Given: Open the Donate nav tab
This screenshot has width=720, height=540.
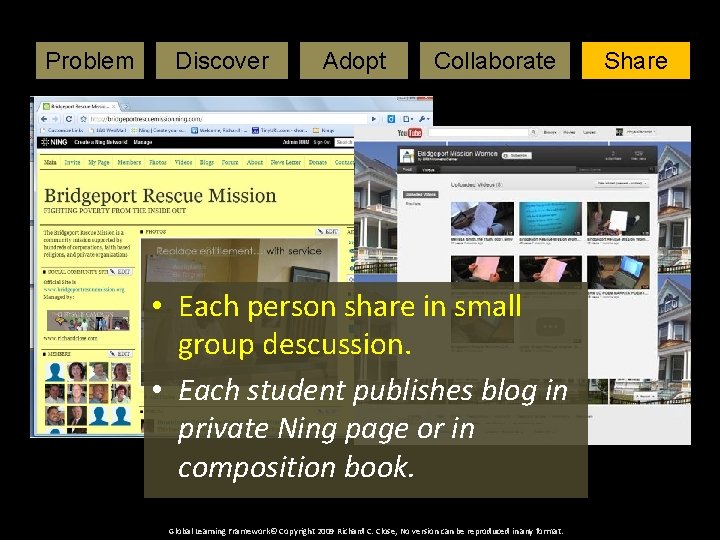Looking at the screenshot, I should click(x=318, y=163).
